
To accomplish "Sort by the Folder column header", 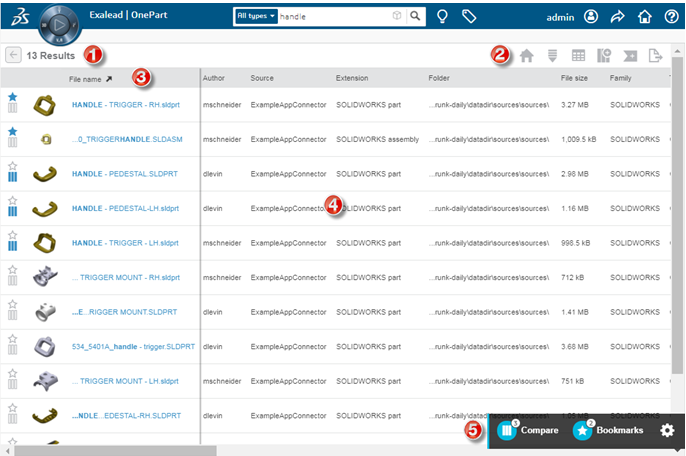I will 439,78.
